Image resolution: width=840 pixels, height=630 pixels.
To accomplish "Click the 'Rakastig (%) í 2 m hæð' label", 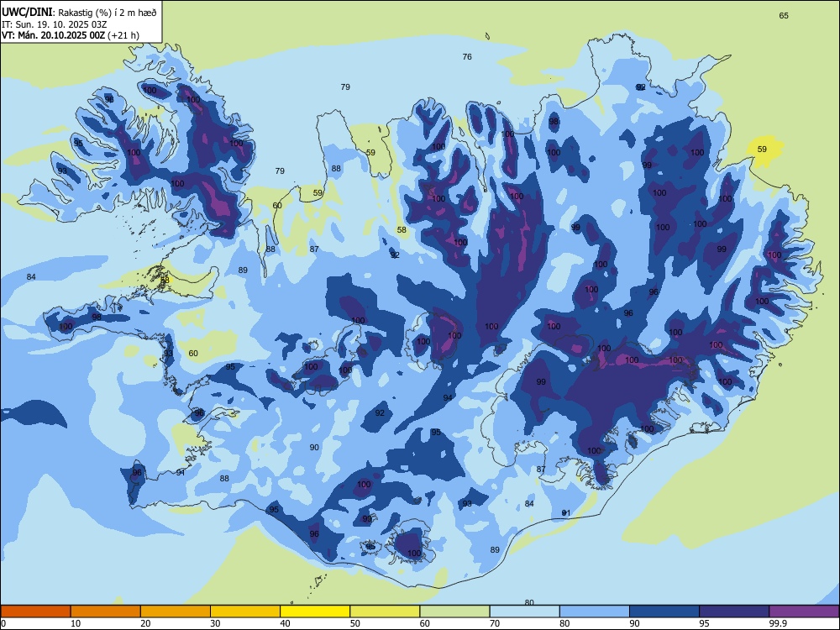I will tap(108, 13).
